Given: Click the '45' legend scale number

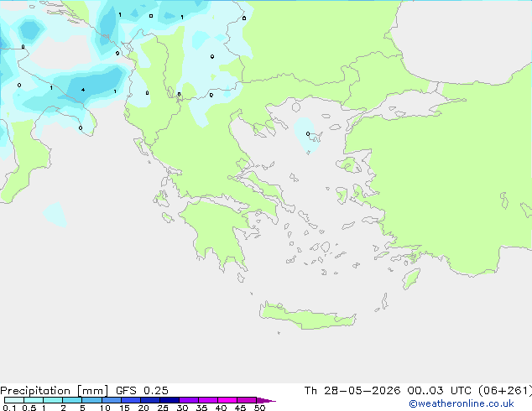Looking at the screenshot, I should (x=240, y=408).
